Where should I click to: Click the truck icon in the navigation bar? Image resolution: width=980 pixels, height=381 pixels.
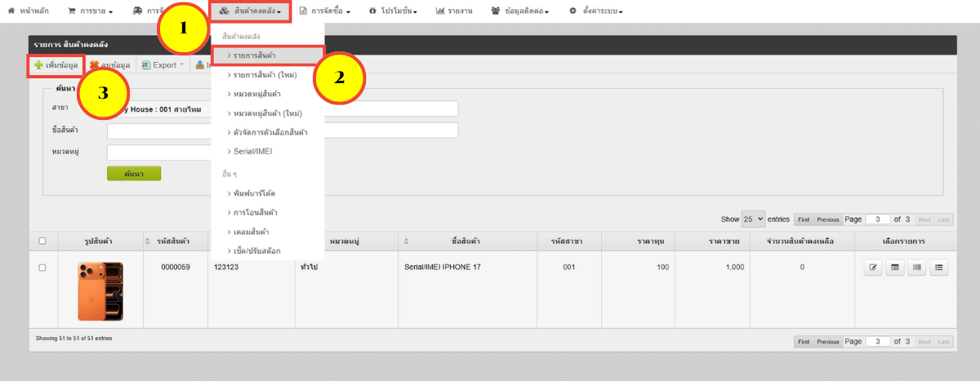(x=138, y=11)
